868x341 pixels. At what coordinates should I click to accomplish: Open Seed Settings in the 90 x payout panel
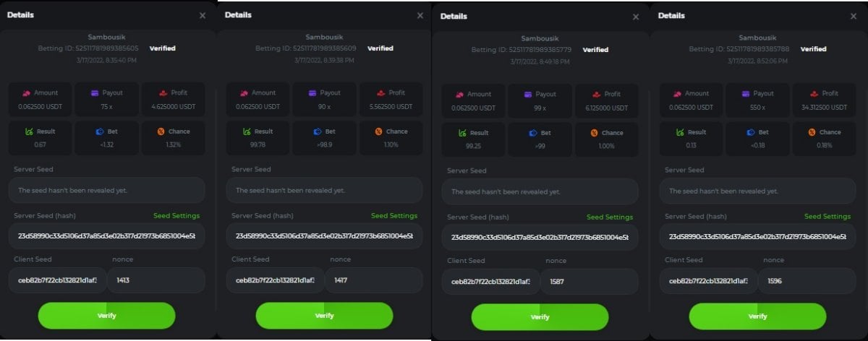coord(394,216)
